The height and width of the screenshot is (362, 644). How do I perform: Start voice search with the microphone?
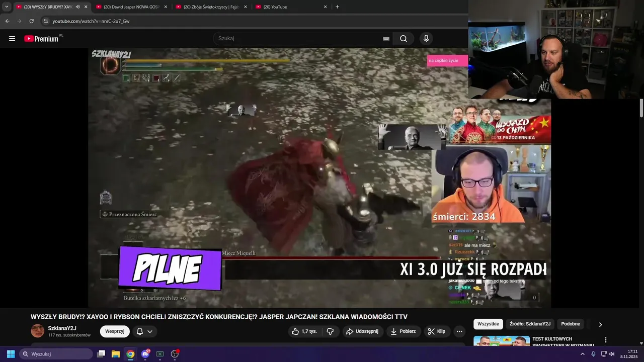(x=426, y=39)
